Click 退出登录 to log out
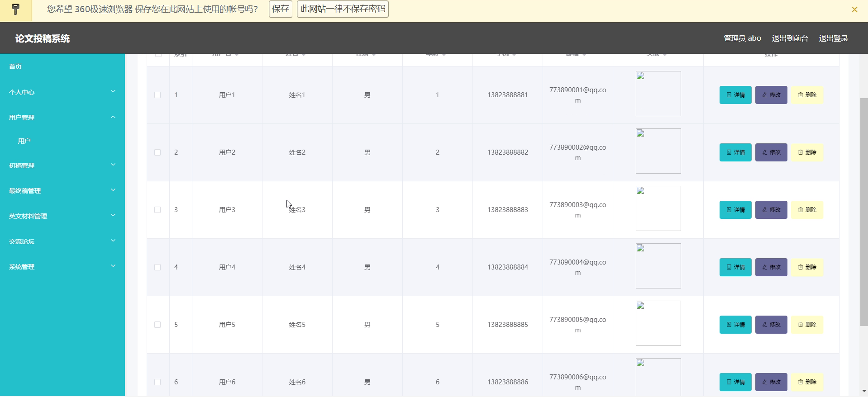868x397 pixels. point(833,38)
